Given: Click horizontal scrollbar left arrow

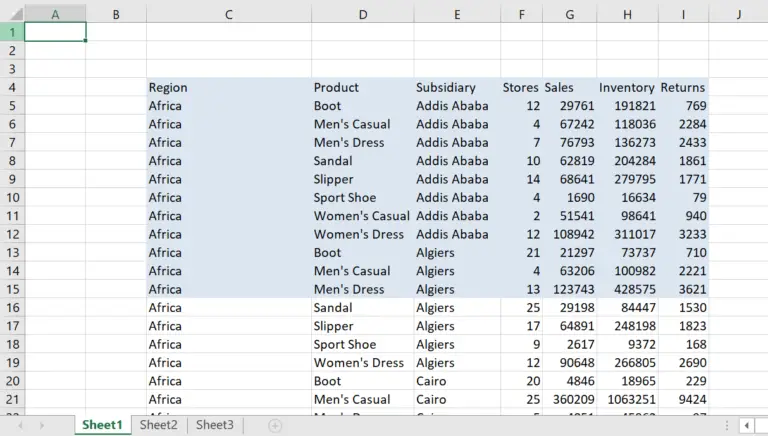Looking at the screenshot, I should (x=745, y=426).
